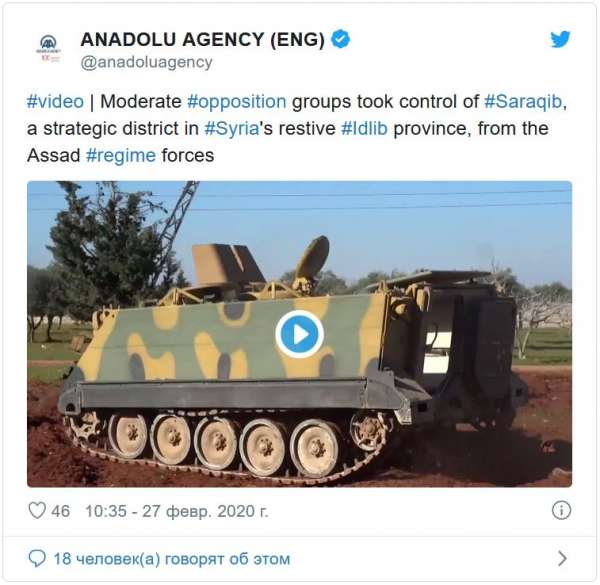The height and width of the screenshot is (585, 600).
Task: Open the #Saraqib hashtag
Action: 523,102
